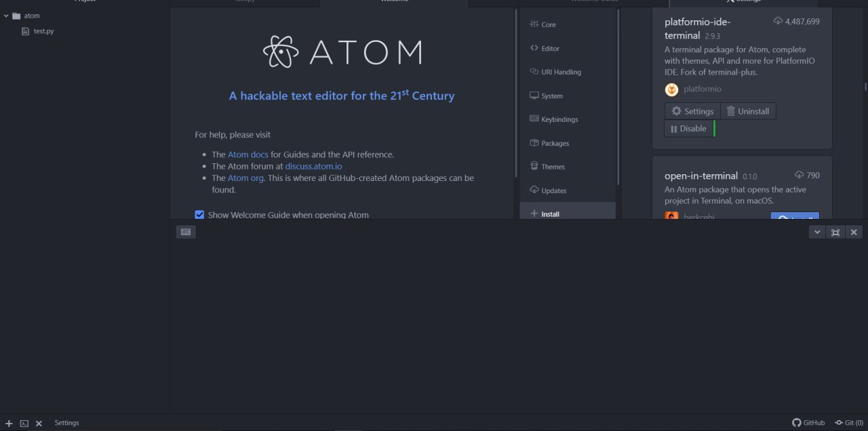The height and width of the screenshot is (431, 868).
Task: Collapse the atom project folder
Action: coord(6,15)
